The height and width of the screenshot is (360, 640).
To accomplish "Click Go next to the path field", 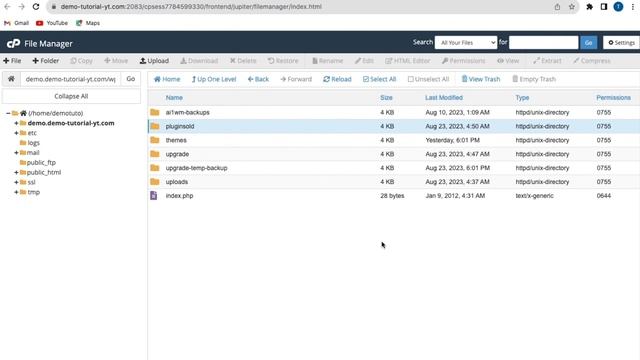I will point(131,79).
